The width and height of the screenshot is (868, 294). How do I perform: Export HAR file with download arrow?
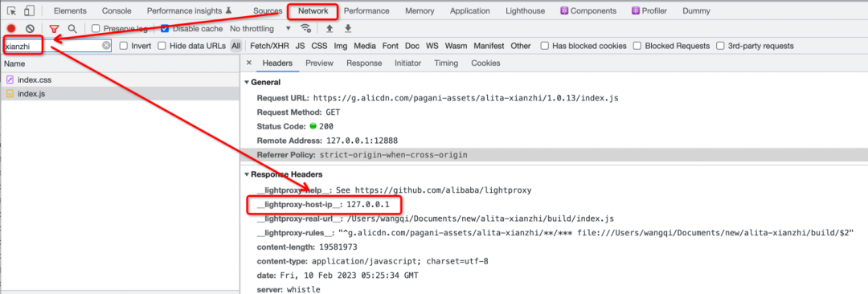348,29
